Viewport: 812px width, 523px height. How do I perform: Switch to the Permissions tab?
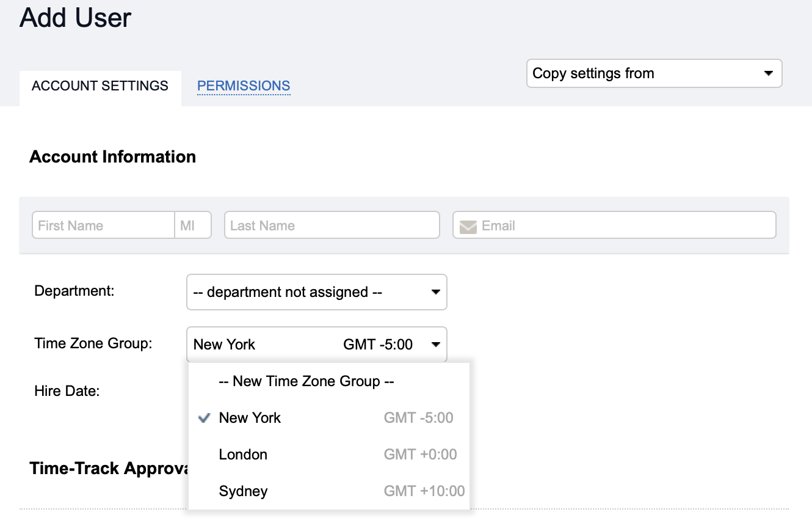243,86
